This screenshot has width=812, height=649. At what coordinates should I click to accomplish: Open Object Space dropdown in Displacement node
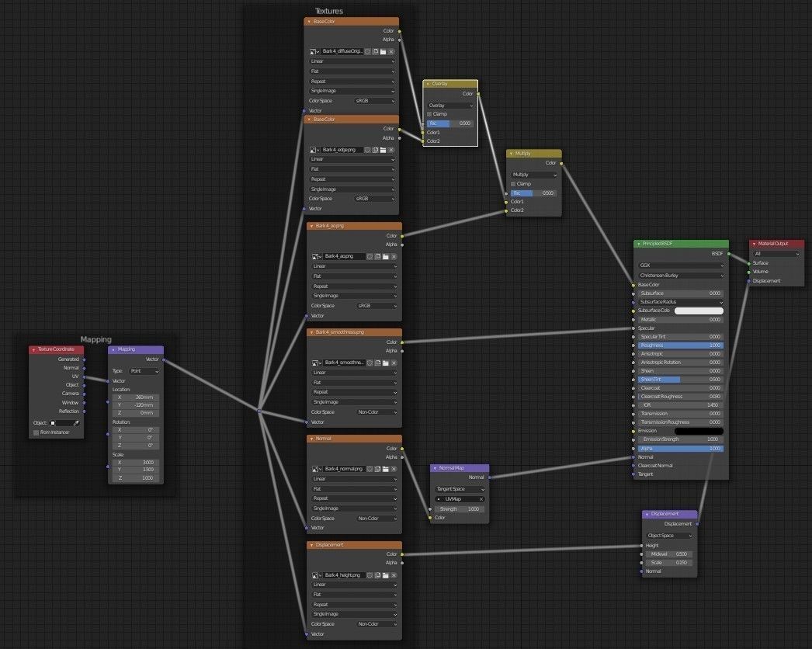tap(669, 536)
